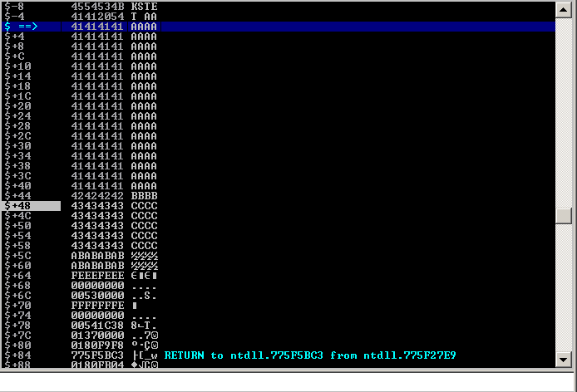Viewport: 577px width, 392px height.
Task: Click the selected $+48 offset cell
Action: 32,206
